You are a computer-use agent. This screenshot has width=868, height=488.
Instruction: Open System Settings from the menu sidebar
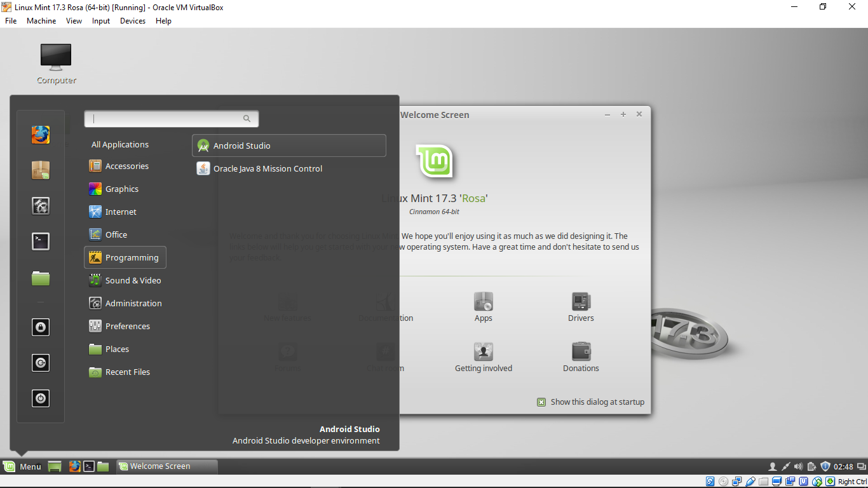(40, 206)
